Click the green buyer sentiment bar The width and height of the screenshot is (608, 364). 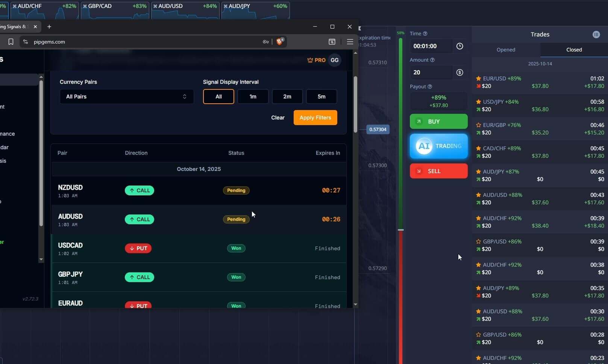pos(400,131)
